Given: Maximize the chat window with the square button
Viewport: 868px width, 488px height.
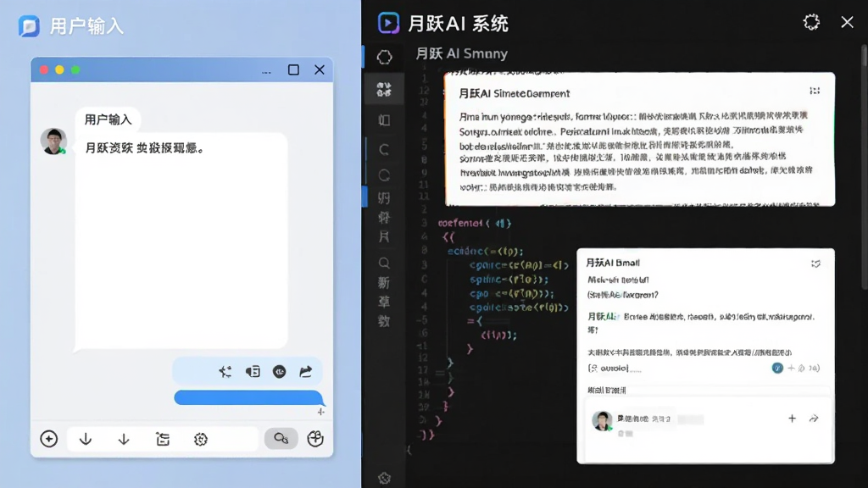Looking at the screenshot, I should (293, 69).
